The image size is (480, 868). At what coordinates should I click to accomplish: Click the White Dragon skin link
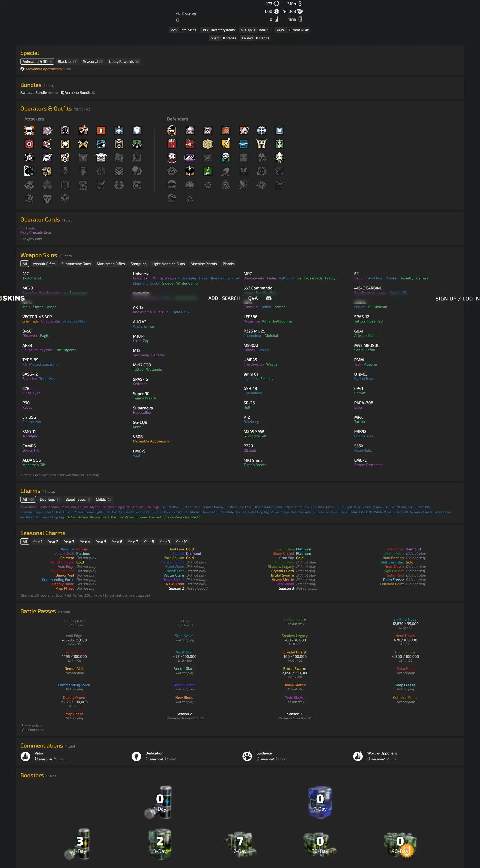(x=164, y=278)
